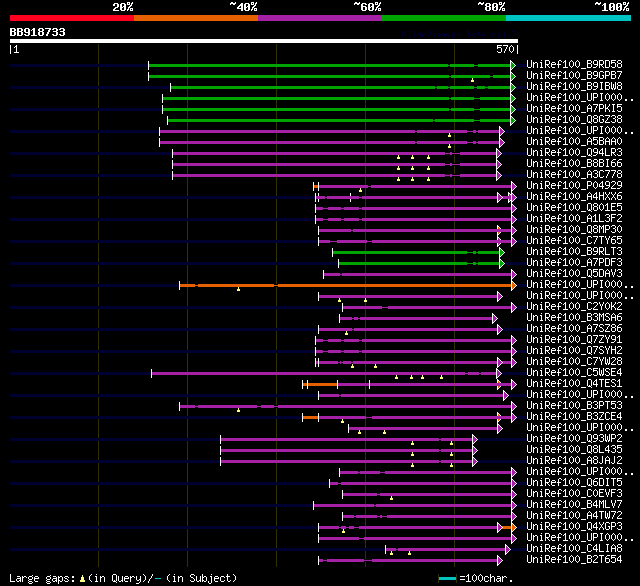Select the query name BB918733

point(38,32)
